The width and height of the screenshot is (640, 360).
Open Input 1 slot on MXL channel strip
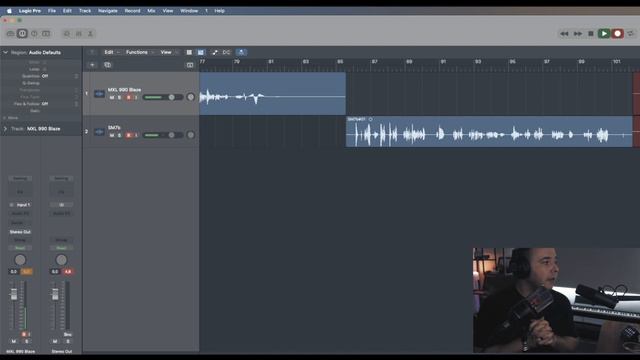coord(23,205)
